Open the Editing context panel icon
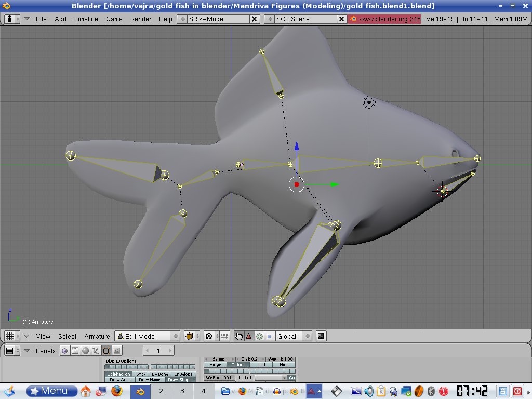 (x=106, y=351)
